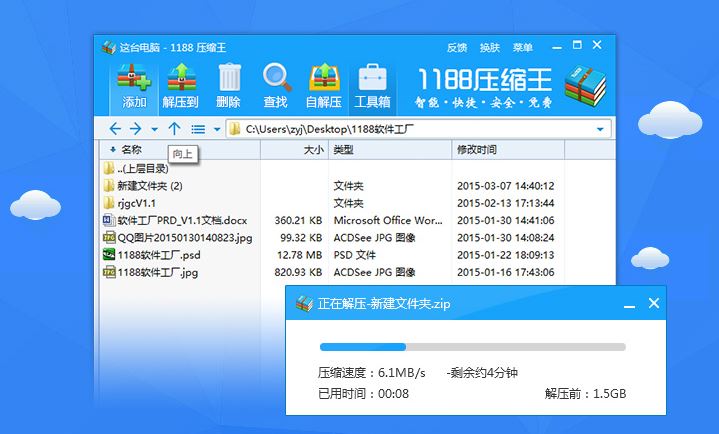The width and height of the screenshot is (719, 434).
Task: Click the 2015-01-16 17:43:06 date cell
Action: [505, 273]
